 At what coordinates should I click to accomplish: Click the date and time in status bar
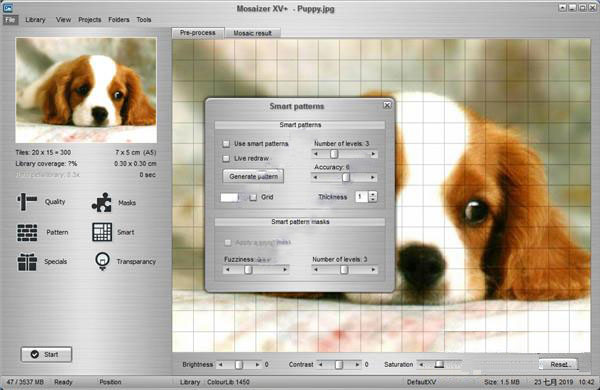tap(564, 382)
